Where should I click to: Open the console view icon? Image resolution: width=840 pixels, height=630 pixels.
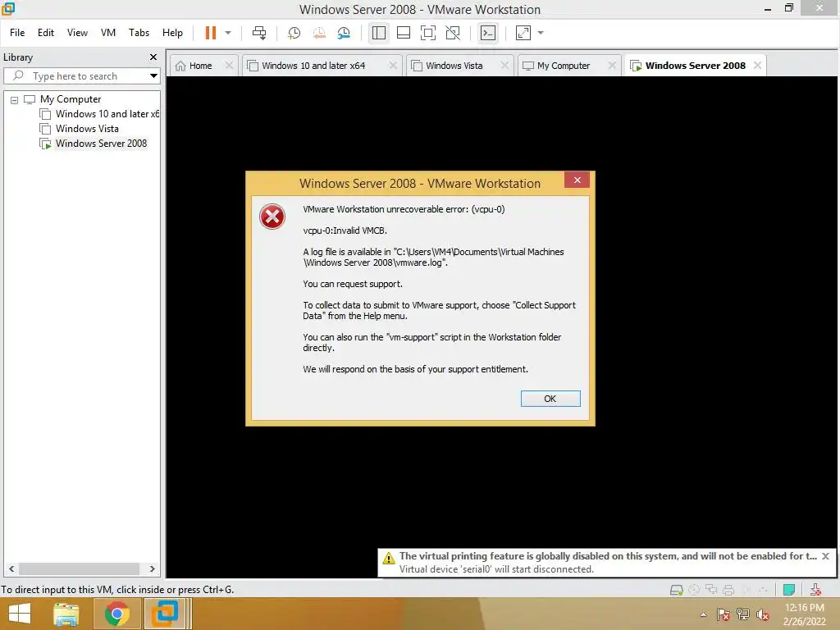(x=488, y=33)
